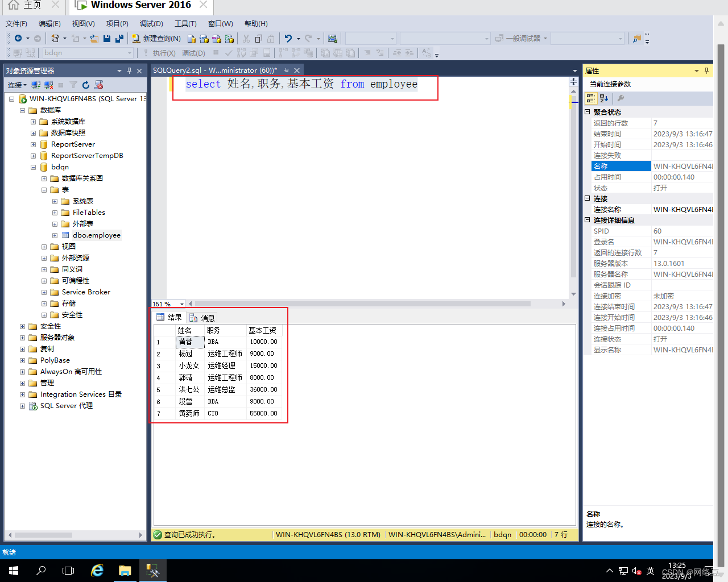Open the 文件(F) menu
728x582 pixels.
(16, 24)
